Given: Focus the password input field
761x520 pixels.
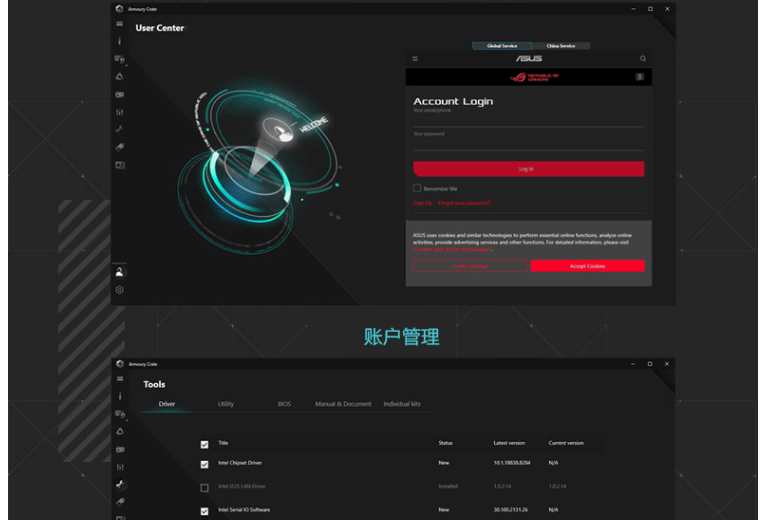Looking at the screenshot, I should (x=529, y=143).
